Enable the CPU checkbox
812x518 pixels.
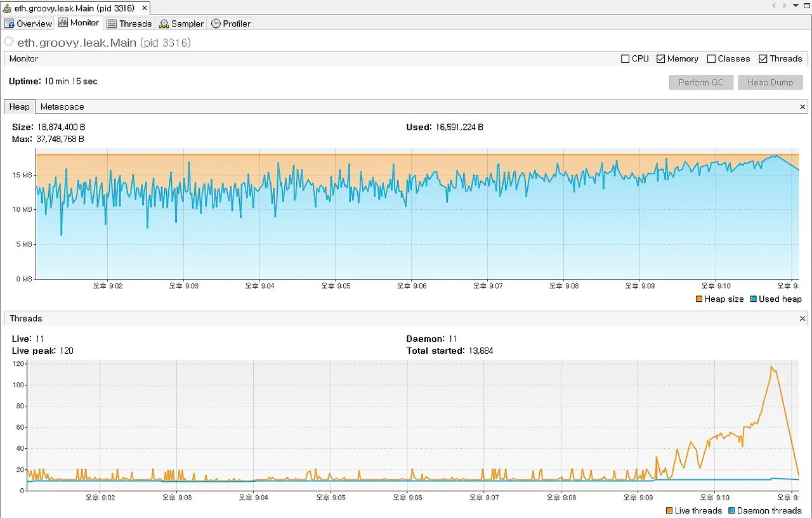click(x=625, y=58)
